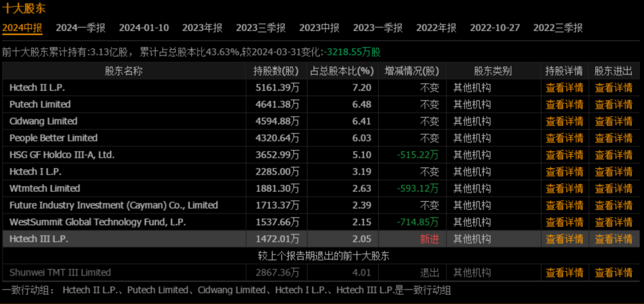Viewport: 644px width, 304px height.
Task: View 股东进出 for Wtmtech Limited
Action: point(614,188)
